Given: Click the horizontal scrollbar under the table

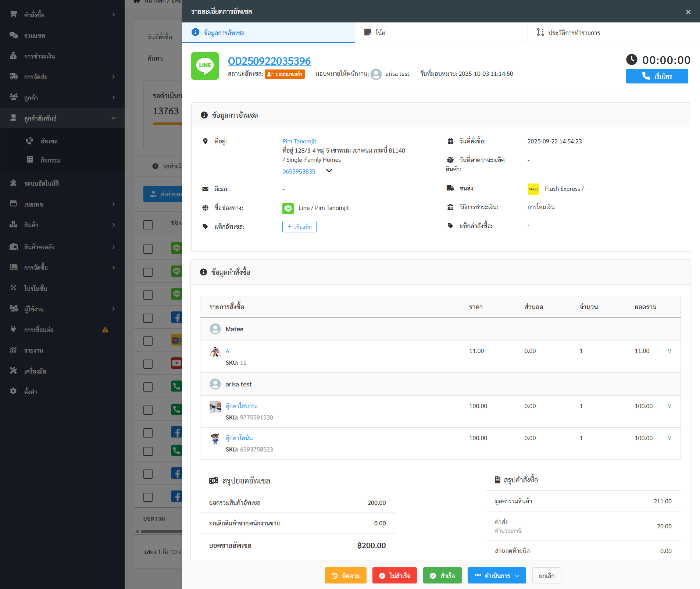Looking at the screenshot, I should pos(161,531).
